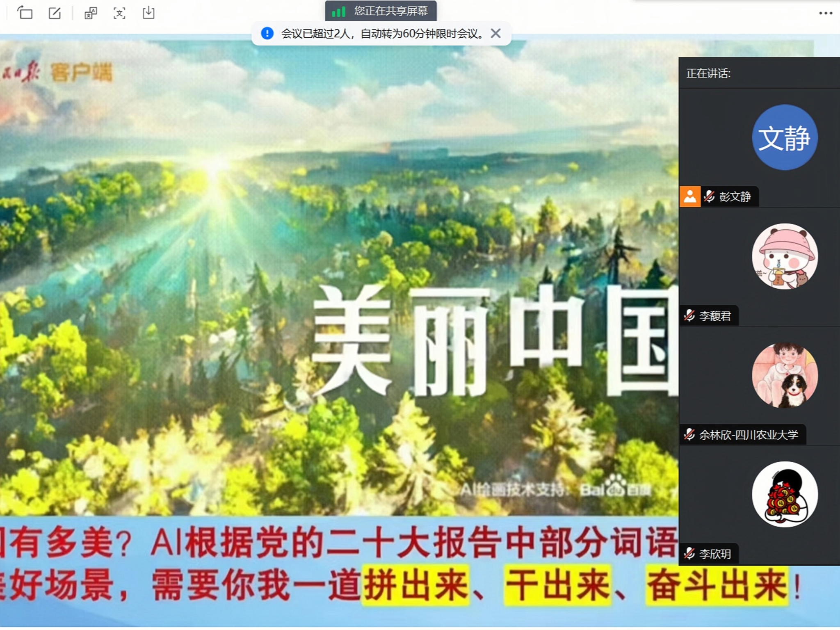This screenshot has width=840, height=630.
Task: Toggle muted microphone icon for 彭文静
Action: point(709,196)
